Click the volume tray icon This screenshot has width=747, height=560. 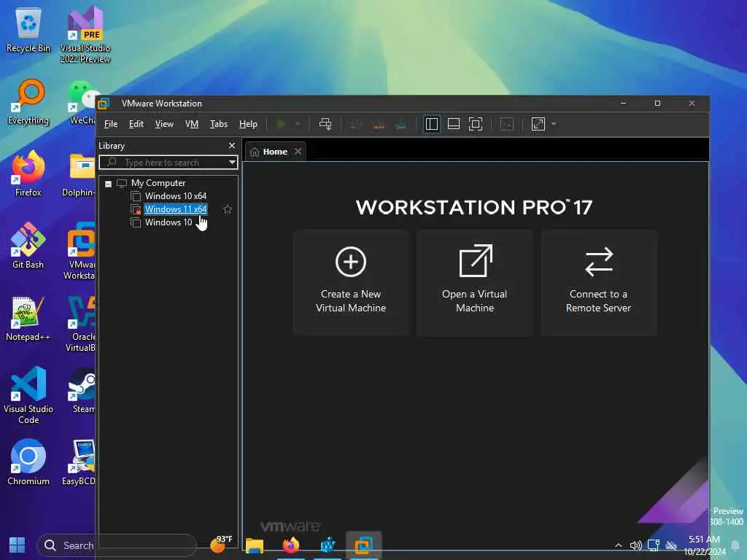click(x=635, y=545)
